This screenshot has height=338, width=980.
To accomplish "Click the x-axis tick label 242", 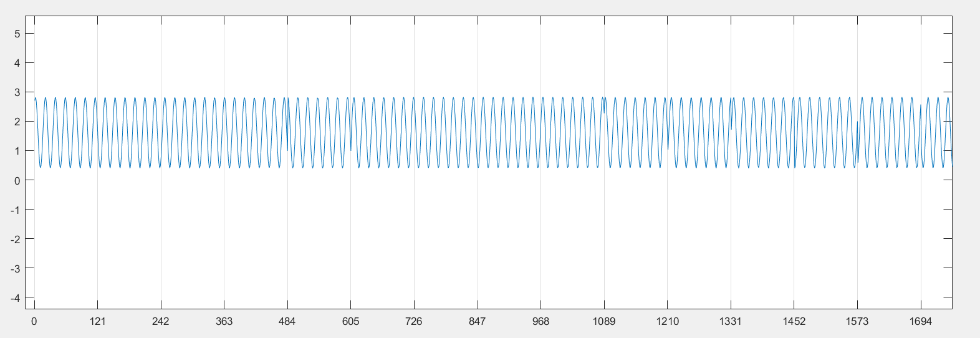I will [161, 322].
